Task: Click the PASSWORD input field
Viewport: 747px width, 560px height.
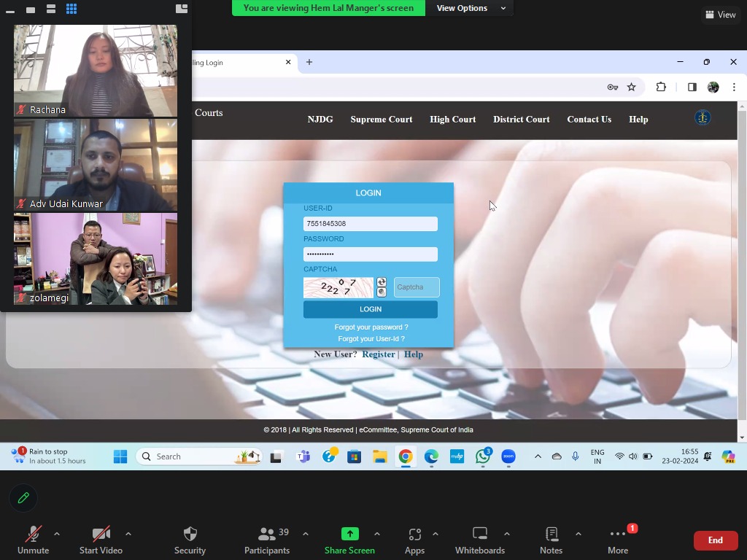Action: click(370, 254)
